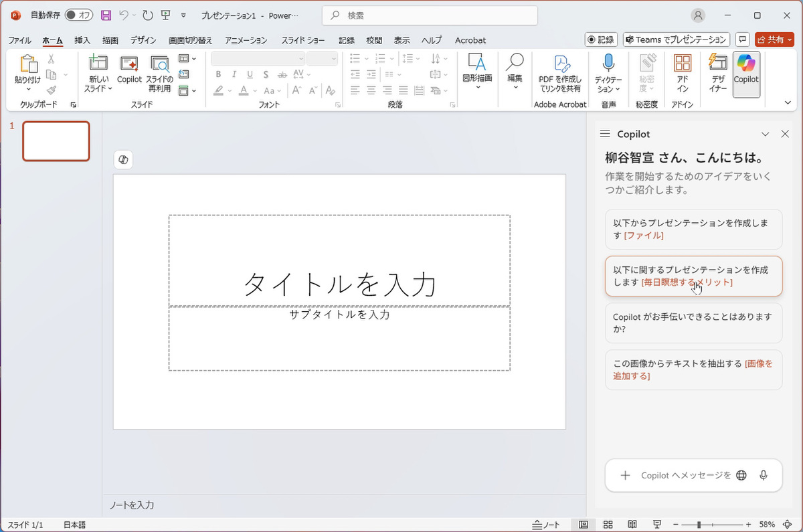Toggle the AutoSave (自動保存) switch
The image size is (803, 532).
point(79,15)
